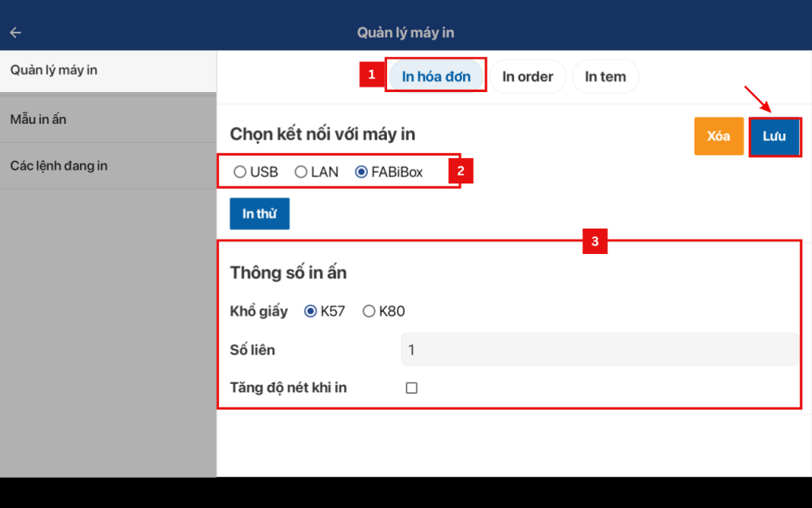
Task: Choose K80 paper size
Action: [x=369, y=311]
